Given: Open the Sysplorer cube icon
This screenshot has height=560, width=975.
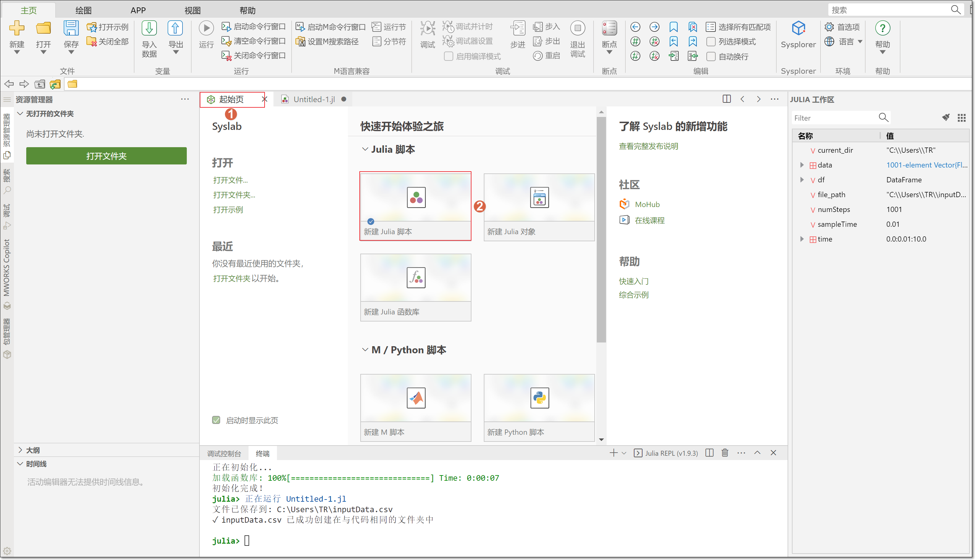Looking at the screenshot, I should (798, 28).
